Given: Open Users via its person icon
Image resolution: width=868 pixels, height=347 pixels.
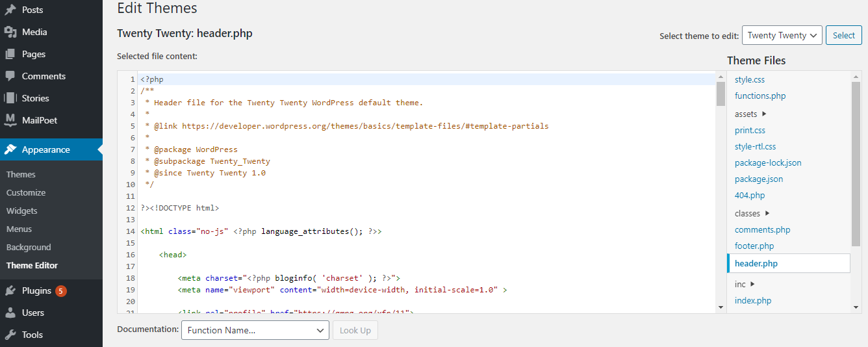Looking at the screenshot, I should 10,313.
